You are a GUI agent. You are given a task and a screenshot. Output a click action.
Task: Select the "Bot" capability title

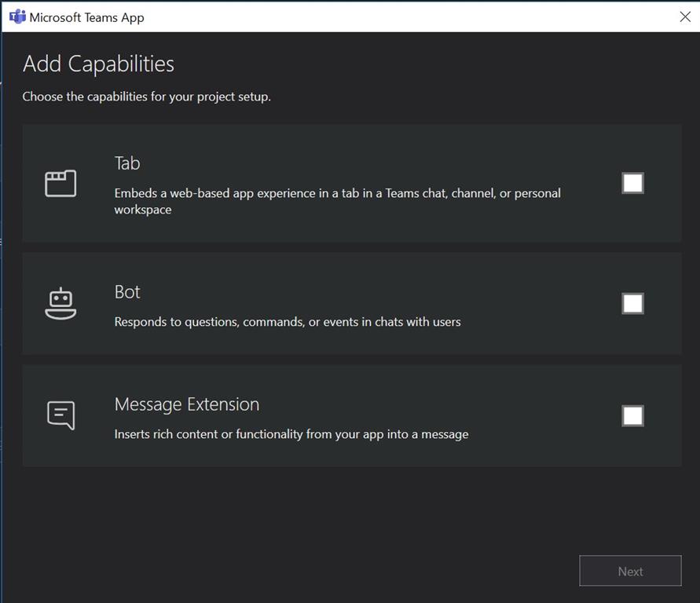tap(127, 292)
